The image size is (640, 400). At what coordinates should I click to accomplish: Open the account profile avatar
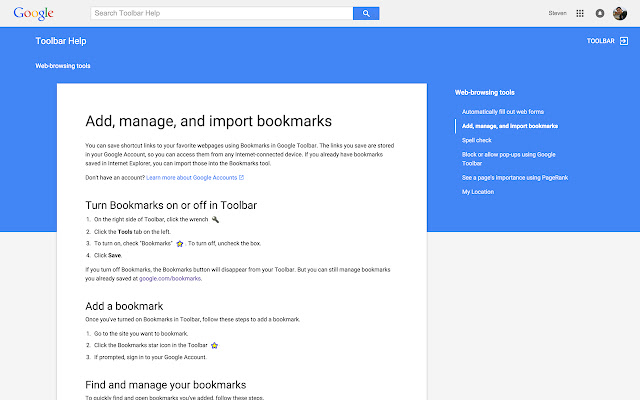coord(620,13)
